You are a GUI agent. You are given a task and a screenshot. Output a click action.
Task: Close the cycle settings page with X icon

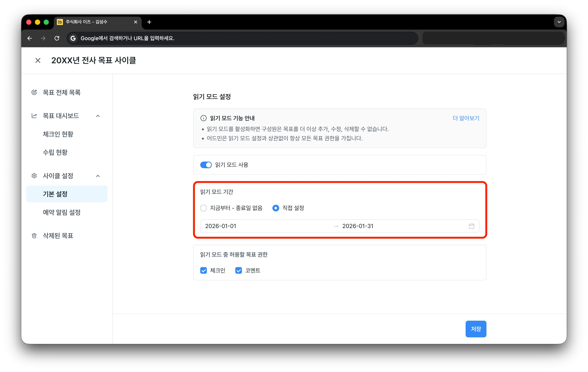click(38, 60)
